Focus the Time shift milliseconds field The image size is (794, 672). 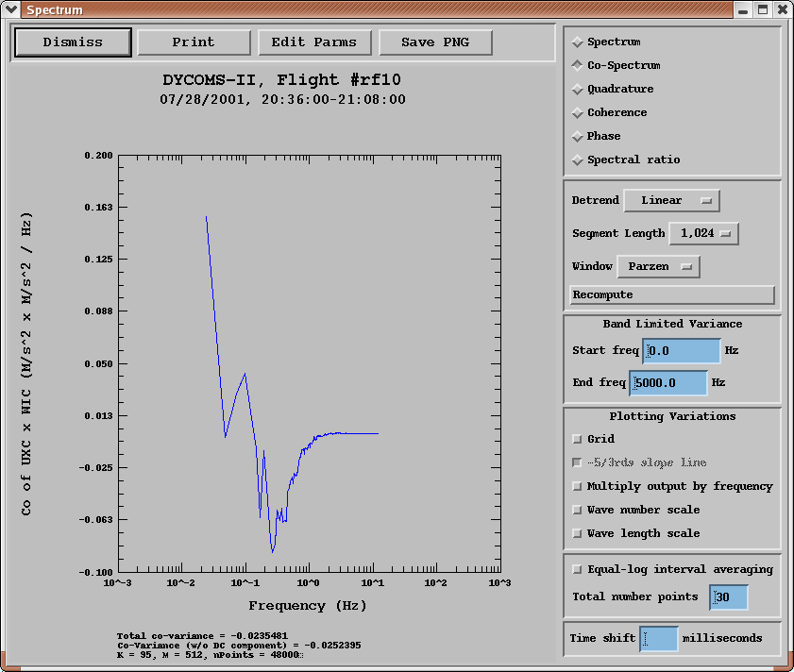click(x=659, y=639)
